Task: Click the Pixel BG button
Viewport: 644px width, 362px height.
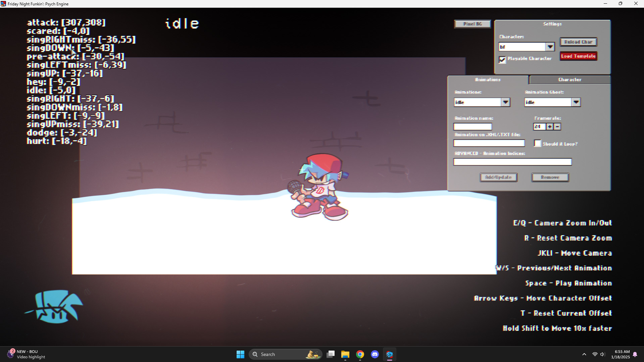Action: tap(473, 24)
